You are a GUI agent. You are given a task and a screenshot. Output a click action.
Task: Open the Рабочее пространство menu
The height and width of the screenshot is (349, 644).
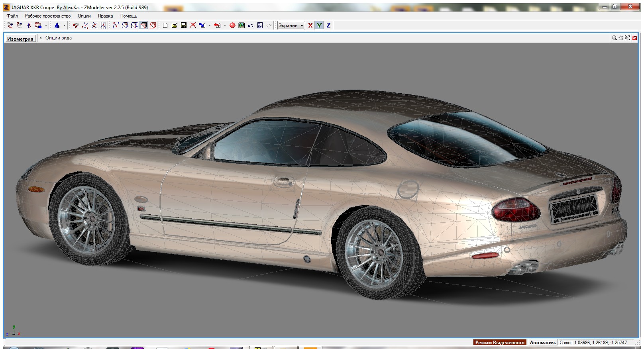tap(47, 16)
